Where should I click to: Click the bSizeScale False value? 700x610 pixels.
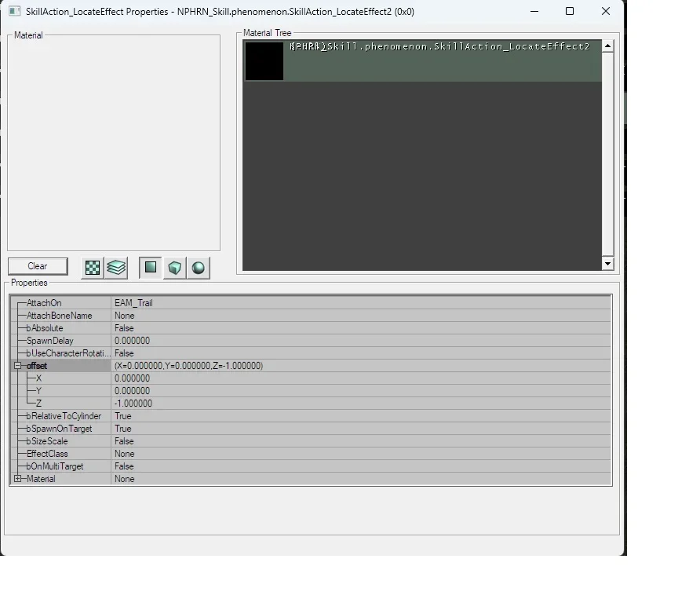pyautogui.click(x=361, y=441)
